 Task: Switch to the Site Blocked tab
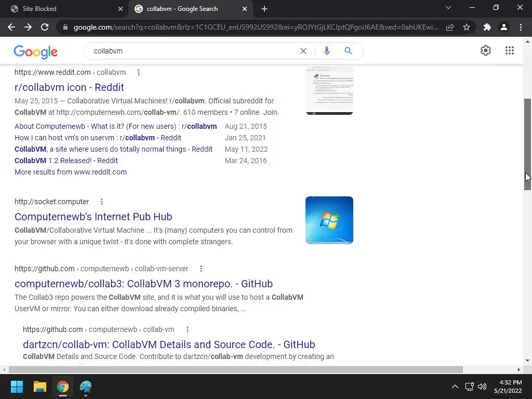click(x=64, y=9)
